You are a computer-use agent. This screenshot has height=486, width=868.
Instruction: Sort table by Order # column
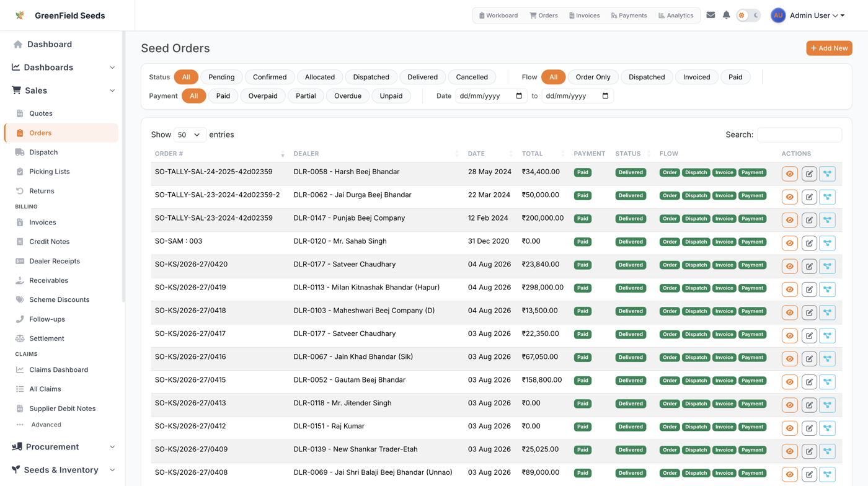coord(219,154)
